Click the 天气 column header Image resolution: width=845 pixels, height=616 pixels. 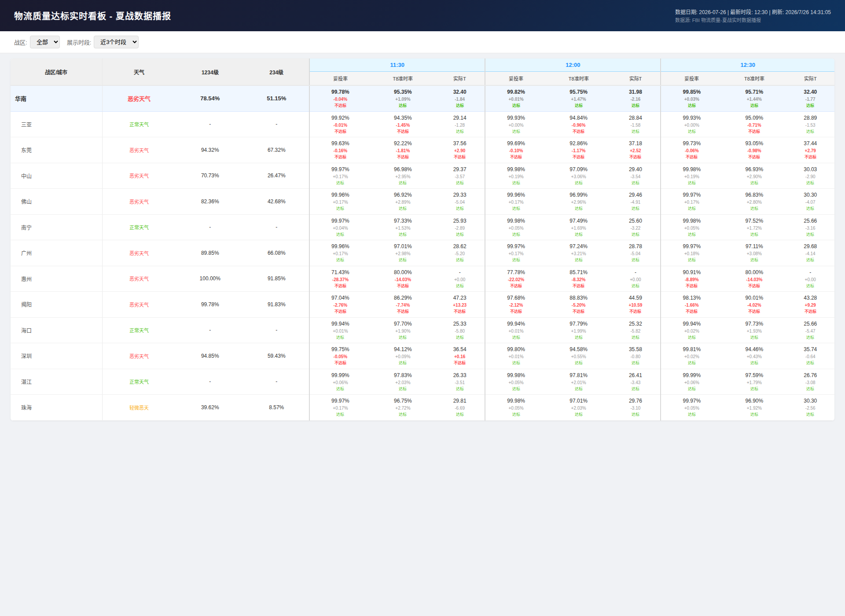(x=139, y=72)
